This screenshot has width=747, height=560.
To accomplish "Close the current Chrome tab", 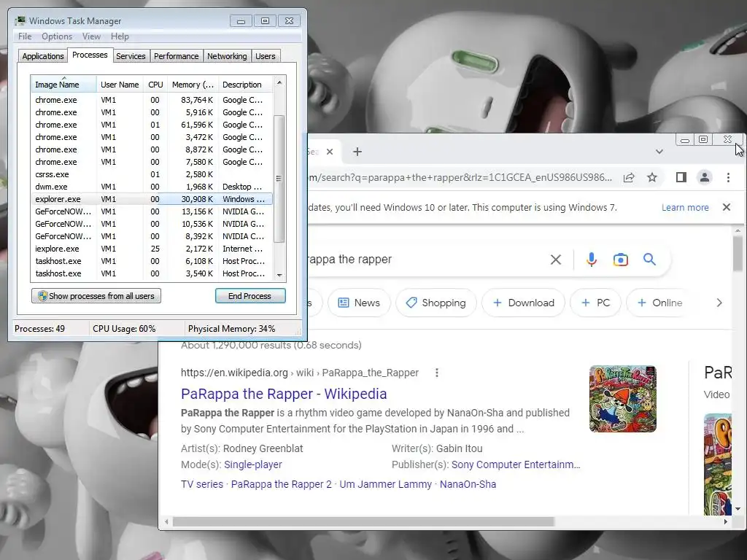I will pyautogui.click(x=330, y=152).
